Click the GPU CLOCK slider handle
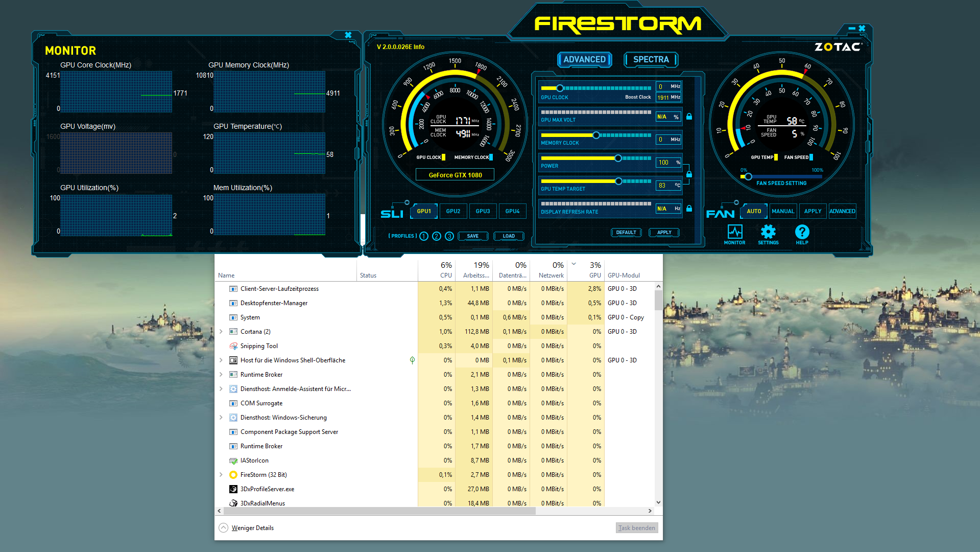 point(560,88)
